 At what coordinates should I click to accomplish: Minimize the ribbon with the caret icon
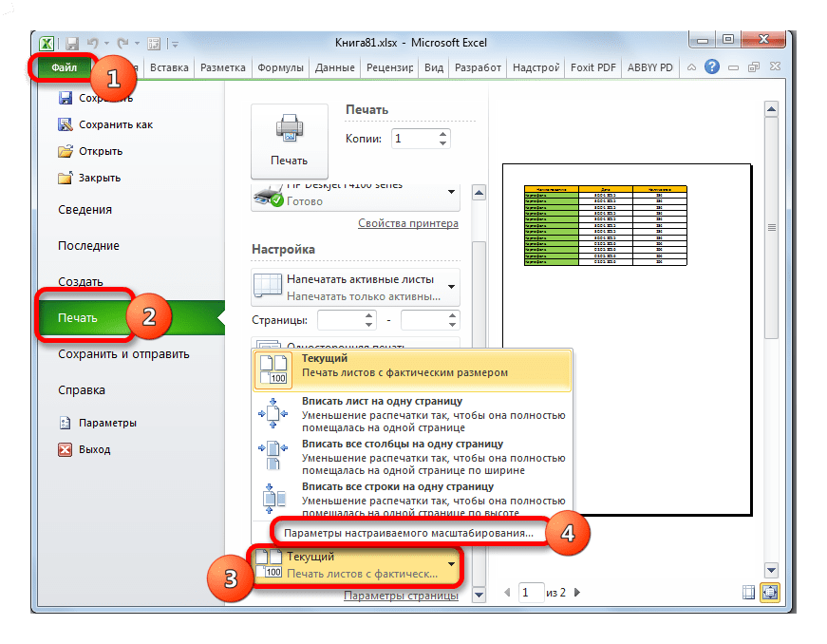pyautogui.click(x=691, y=67)
